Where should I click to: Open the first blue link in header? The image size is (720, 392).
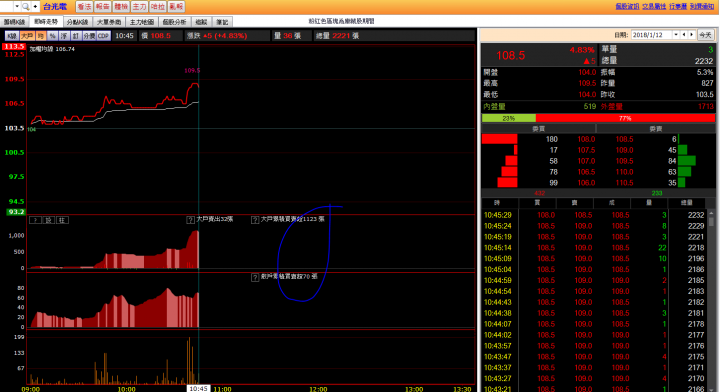pyautogui.click(x=627, y=6)
